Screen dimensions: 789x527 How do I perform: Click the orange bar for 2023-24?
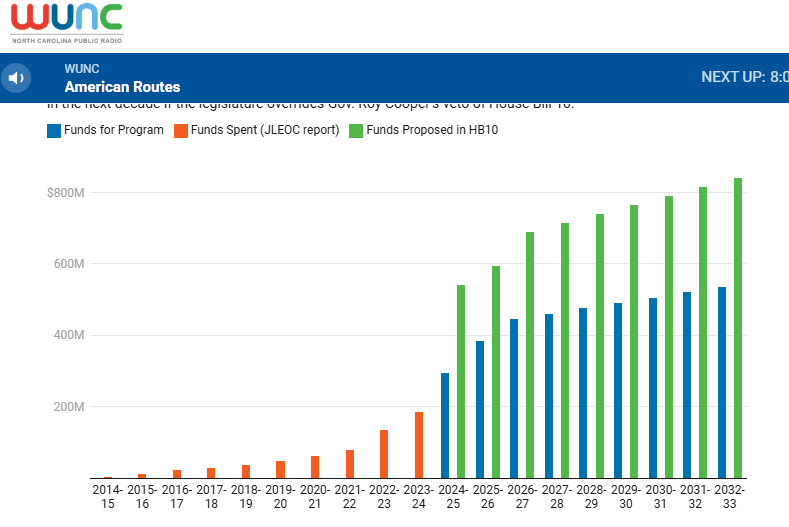click(x=419, y=445)
